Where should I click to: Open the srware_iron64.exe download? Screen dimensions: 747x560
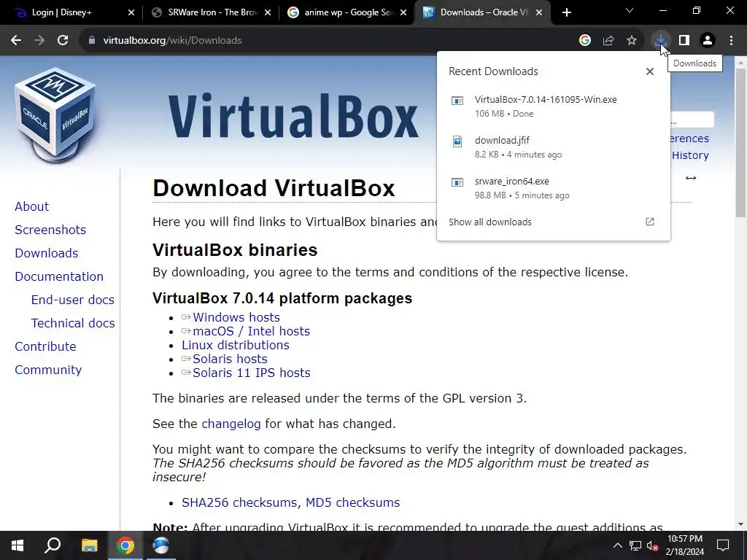(x=553, y=188)
